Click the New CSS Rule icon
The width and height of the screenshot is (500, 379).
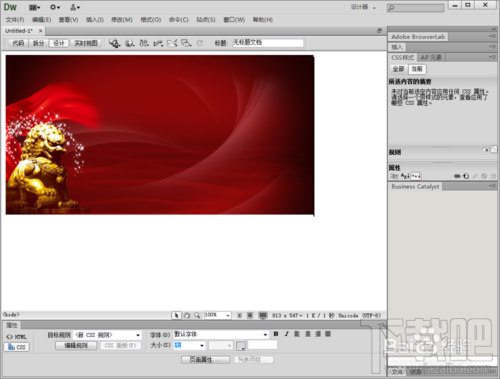click(466, 176)
